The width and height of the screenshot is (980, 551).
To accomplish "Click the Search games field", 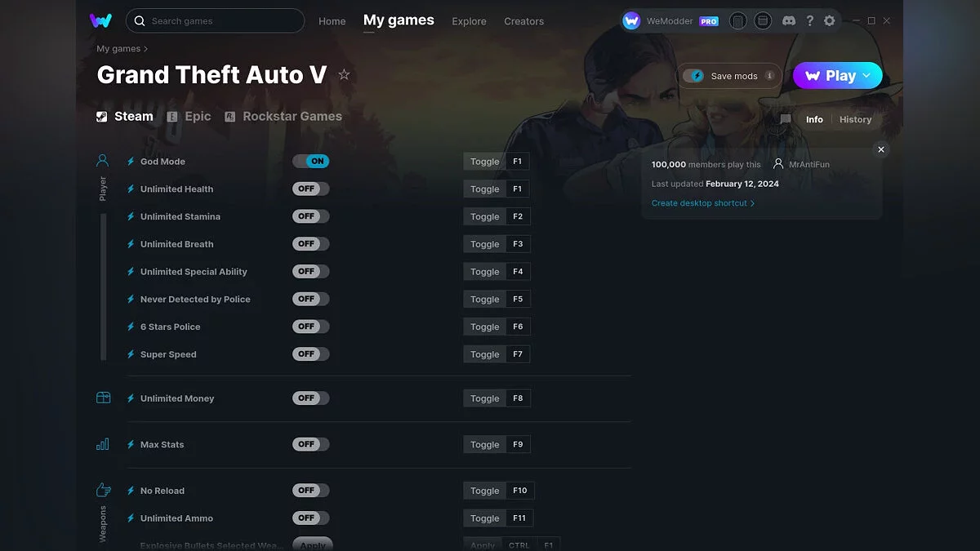I will (x=215, y=21).
